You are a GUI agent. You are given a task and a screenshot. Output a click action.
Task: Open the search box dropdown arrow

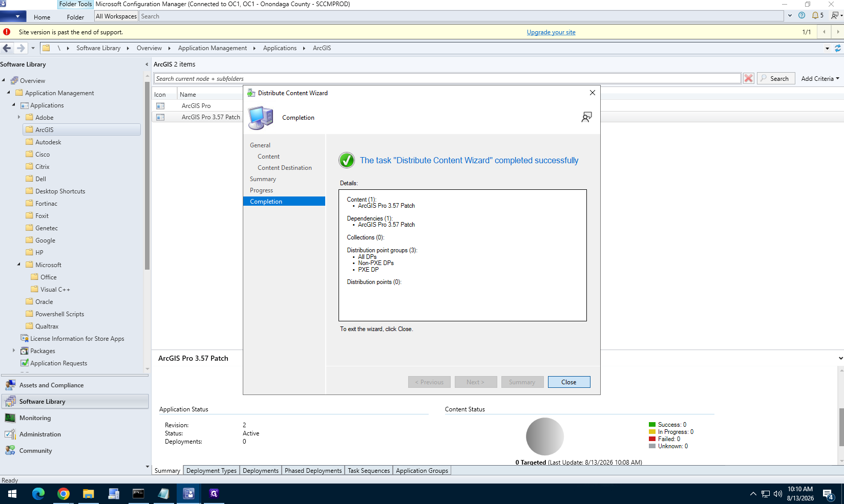pyautogui.click(x=790, y=15)
